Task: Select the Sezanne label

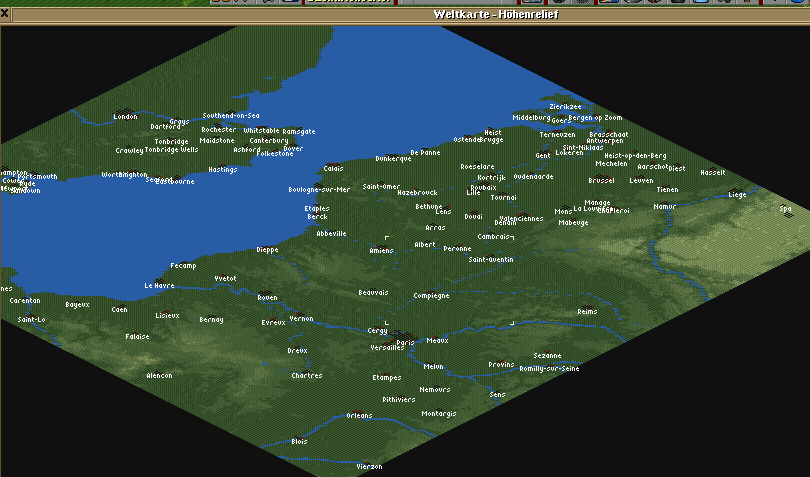Action: [547, 356]
